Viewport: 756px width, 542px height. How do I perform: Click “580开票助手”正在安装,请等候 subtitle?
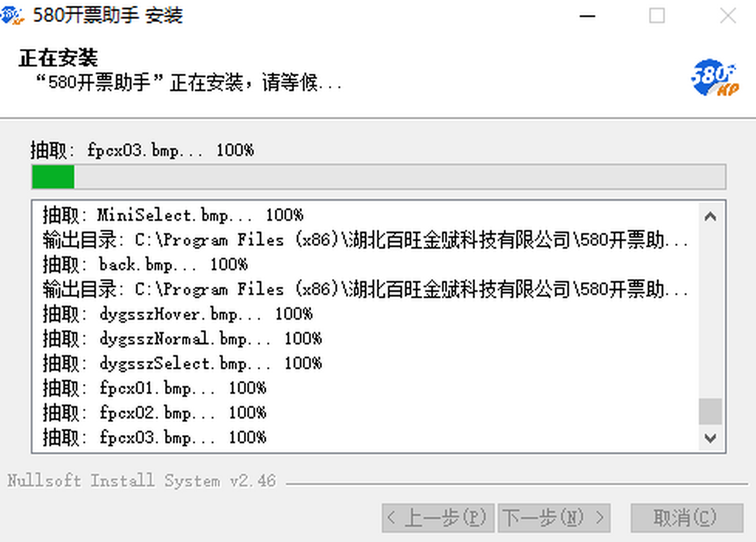[x=189, y=82]
